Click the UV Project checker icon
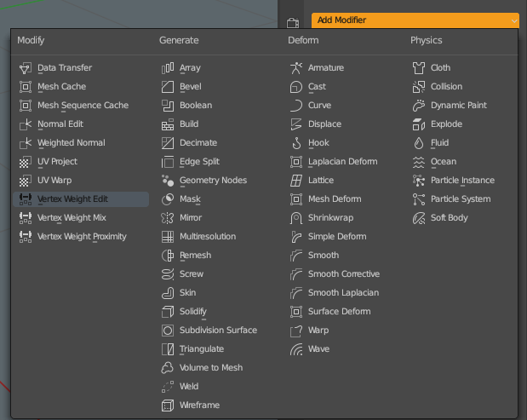The height and width of the screenshot is (420, 527). [x=26, y=162]
